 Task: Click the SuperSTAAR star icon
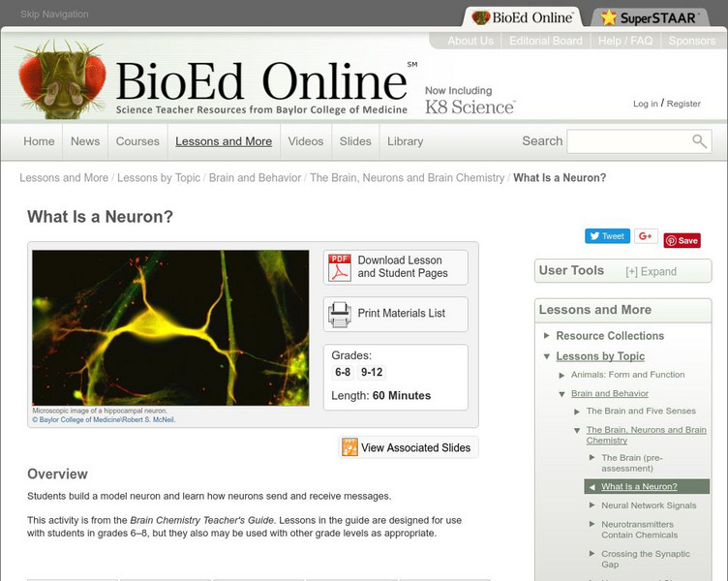tap(608, 17)
